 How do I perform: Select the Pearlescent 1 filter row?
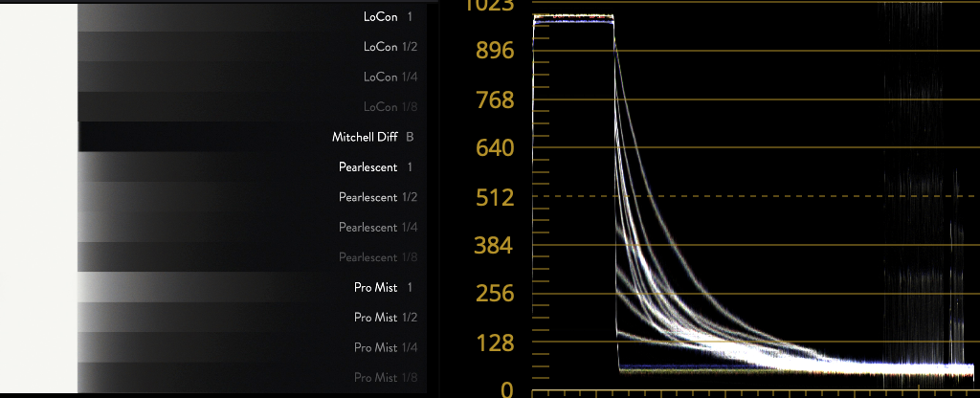[253, 166]
